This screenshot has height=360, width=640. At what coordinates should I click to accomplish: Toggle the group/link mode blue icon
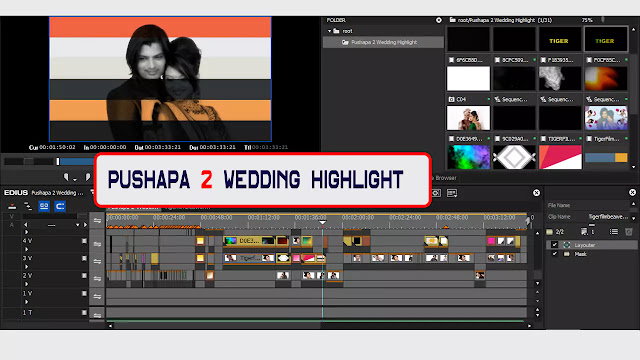[44, 207]
